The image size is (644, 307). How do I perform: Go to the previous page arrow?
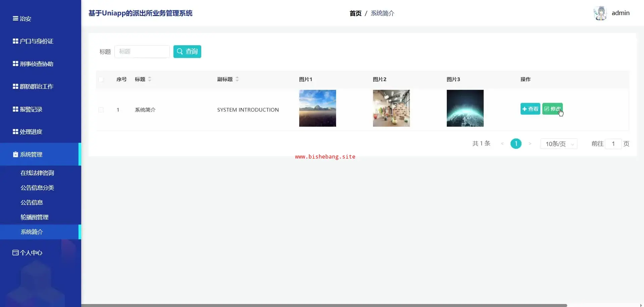[502, 144]
